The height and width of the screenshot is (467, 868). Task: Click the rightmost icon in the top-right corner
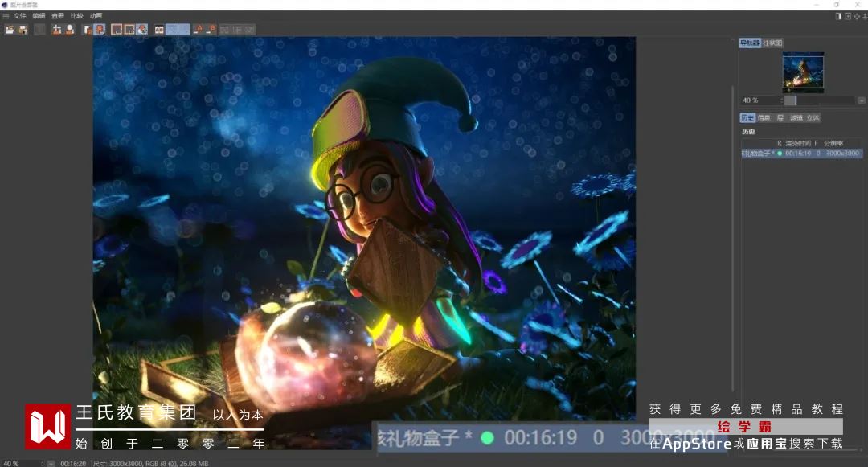[x=866, y=17]
